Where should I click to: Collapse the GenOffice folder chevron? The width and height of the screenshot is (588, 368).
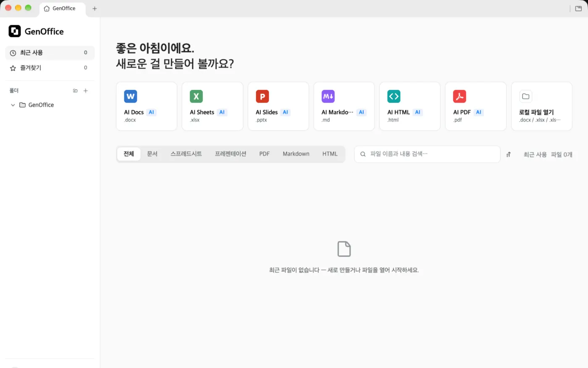click(13, 105)
